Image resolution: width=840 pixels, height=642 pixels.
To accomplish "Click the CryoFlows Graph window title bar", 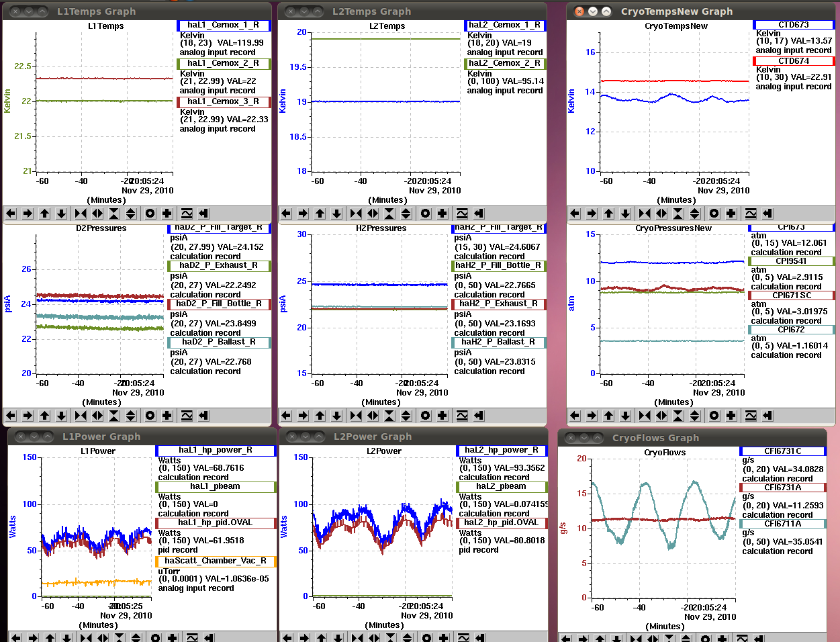I will 692,438.
